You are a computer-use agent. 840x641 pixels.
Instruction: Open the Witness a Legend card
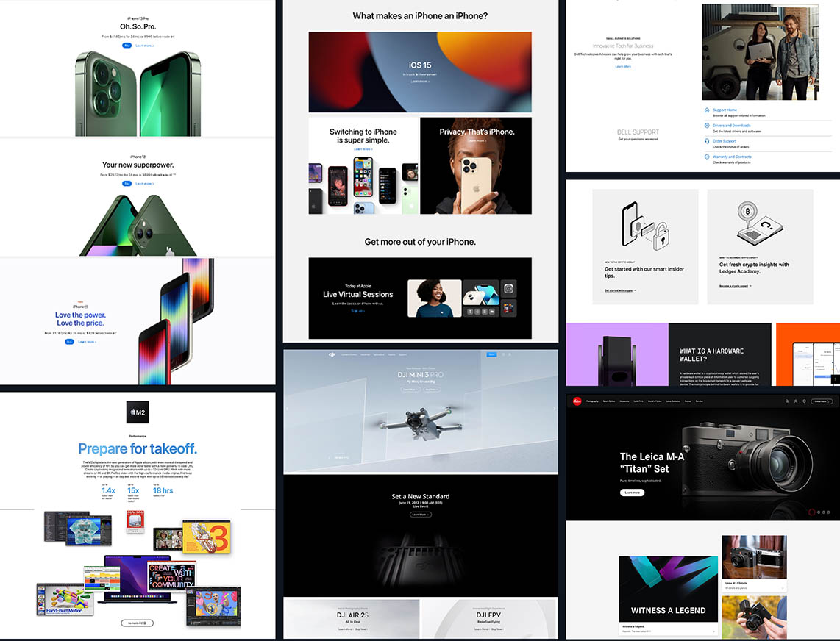pos(668,595)
